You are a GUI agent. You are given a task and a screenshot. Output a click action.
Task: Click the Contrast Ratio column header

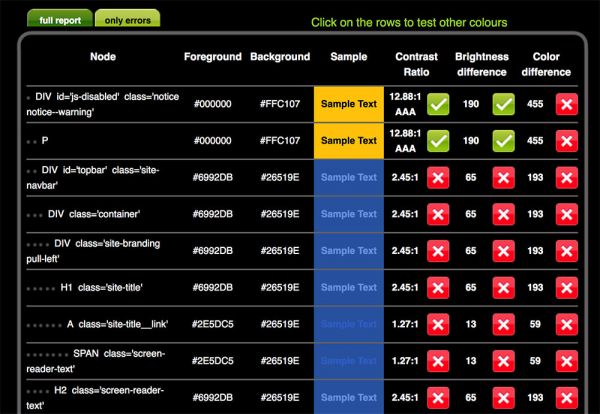(416, 64)
